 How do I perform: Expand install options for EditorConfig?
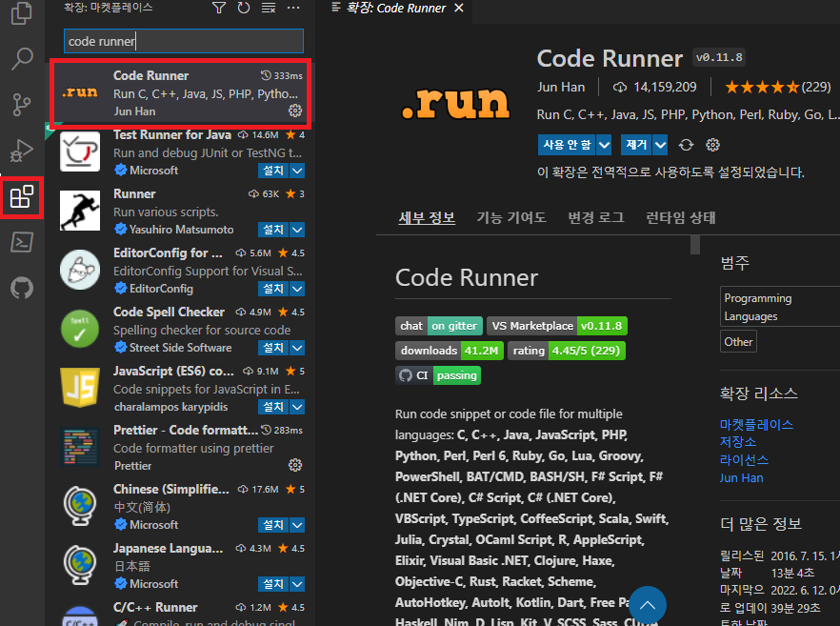[297, 289]
